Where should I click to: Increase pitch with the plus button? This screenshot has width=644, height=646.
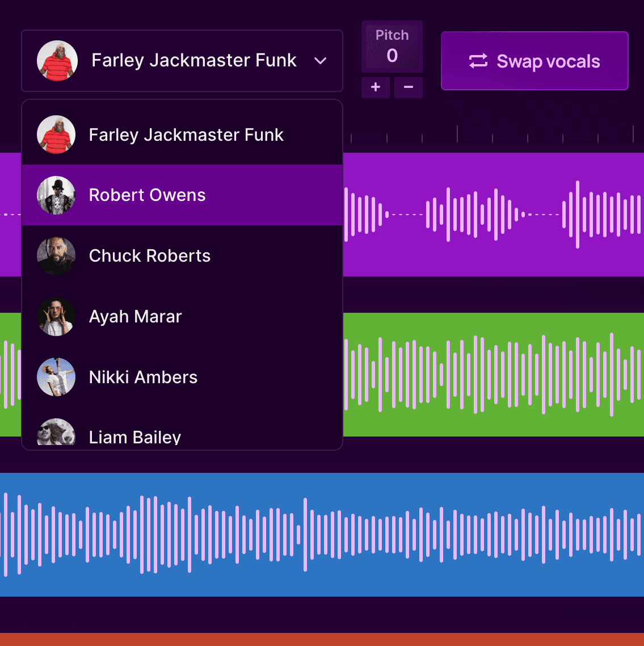point(376,87)
